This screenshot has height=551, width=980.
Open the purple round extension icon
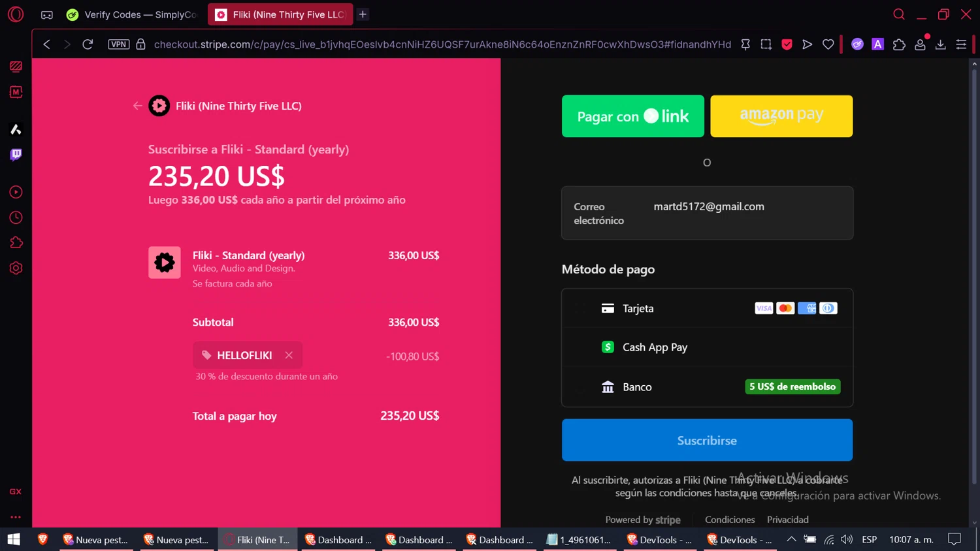tap(857, 44)
